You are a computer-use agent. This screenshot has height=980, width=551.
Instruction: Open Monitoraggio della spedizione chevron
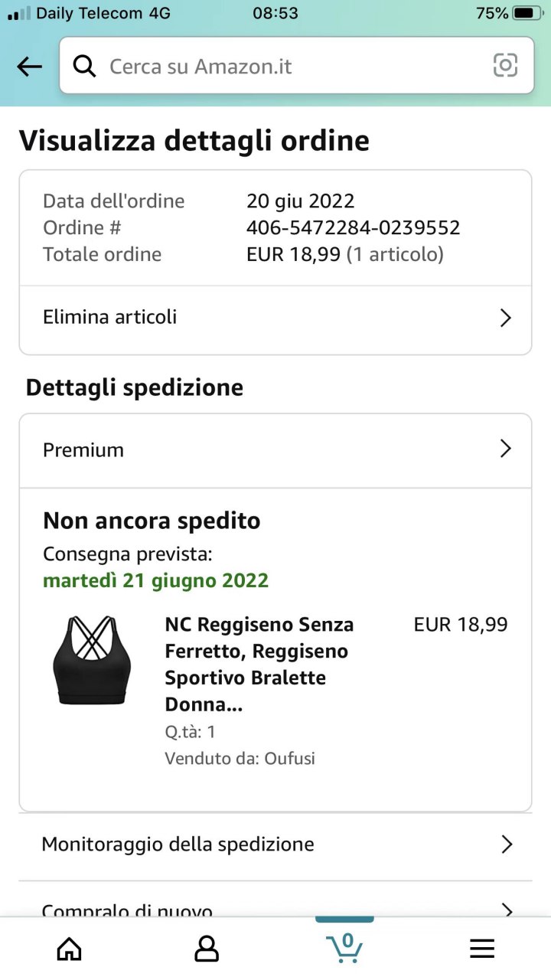pyautogui.click(x=506, y=844)
